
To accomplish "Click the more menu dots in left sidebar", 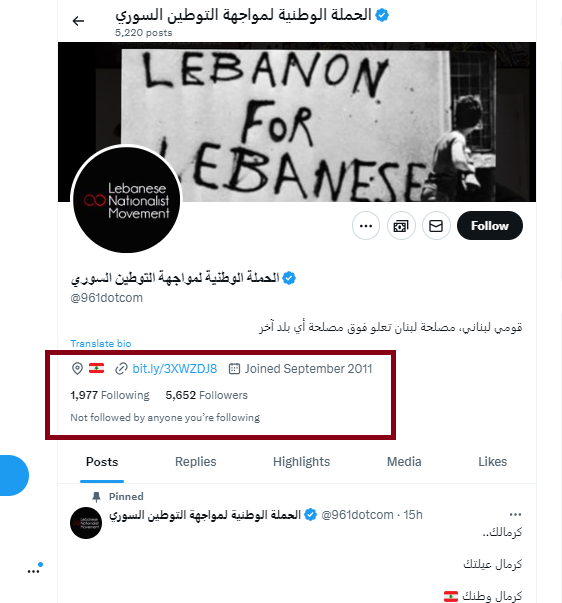I will [x=33, y=571].
